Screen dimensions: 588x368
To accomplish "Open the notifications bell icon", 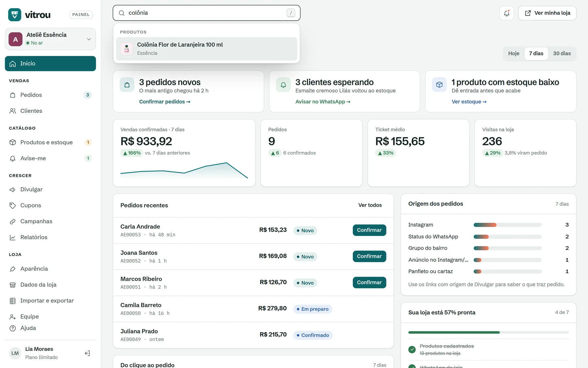I will pos(507,13).
